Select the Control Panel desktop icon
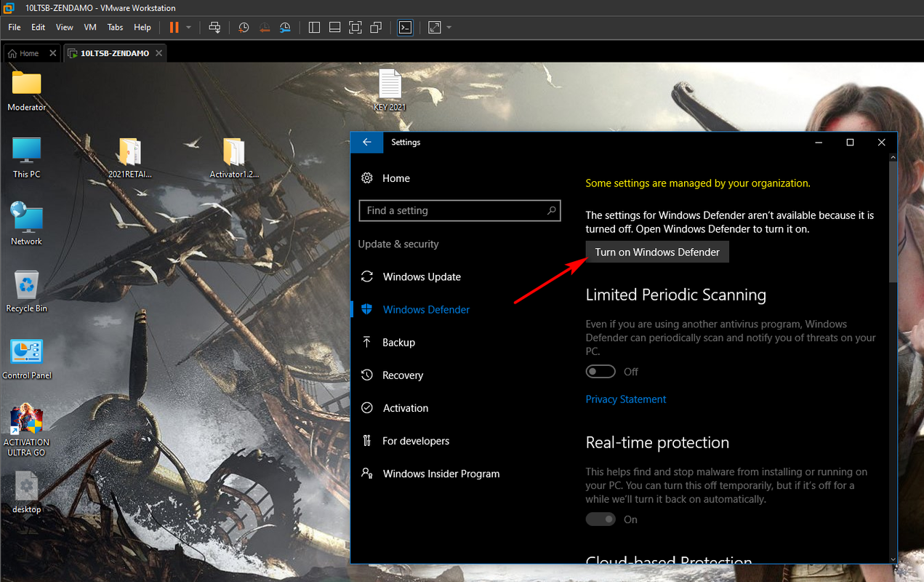This screenshot has width=924, height=582. 27,359
